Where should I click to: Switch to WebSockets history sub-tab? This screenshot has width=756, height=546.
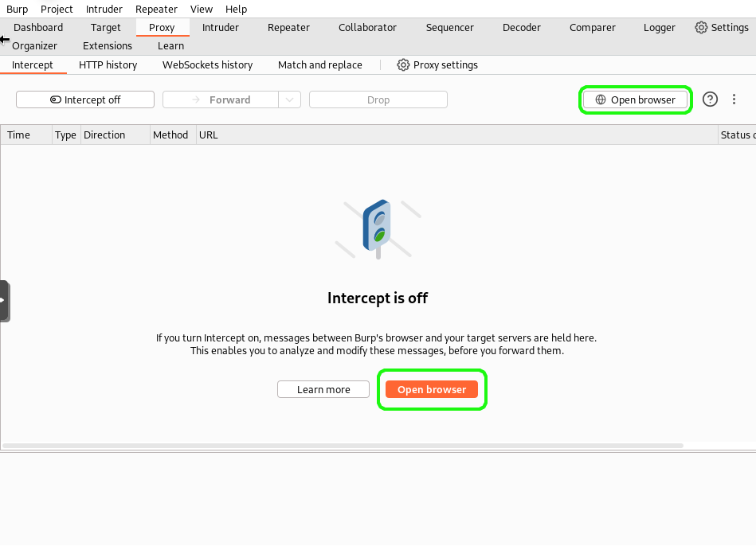[x=207, y=65]
